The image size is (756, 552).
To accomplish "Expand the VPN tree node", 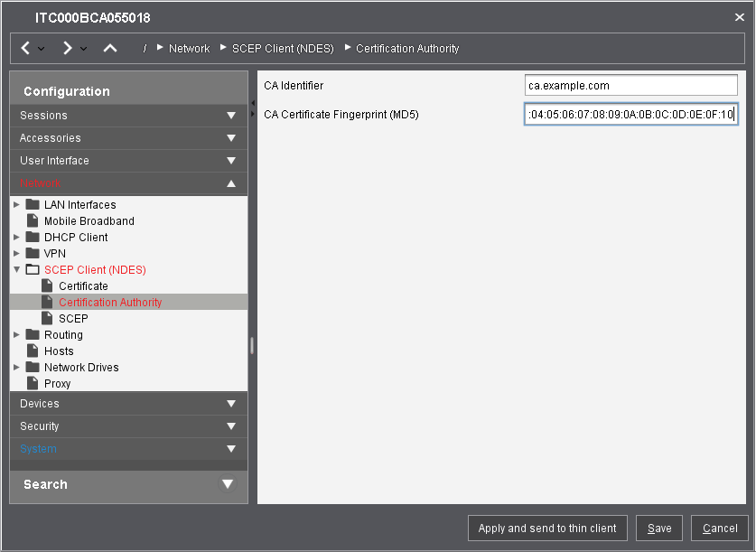I will (16, 254).
